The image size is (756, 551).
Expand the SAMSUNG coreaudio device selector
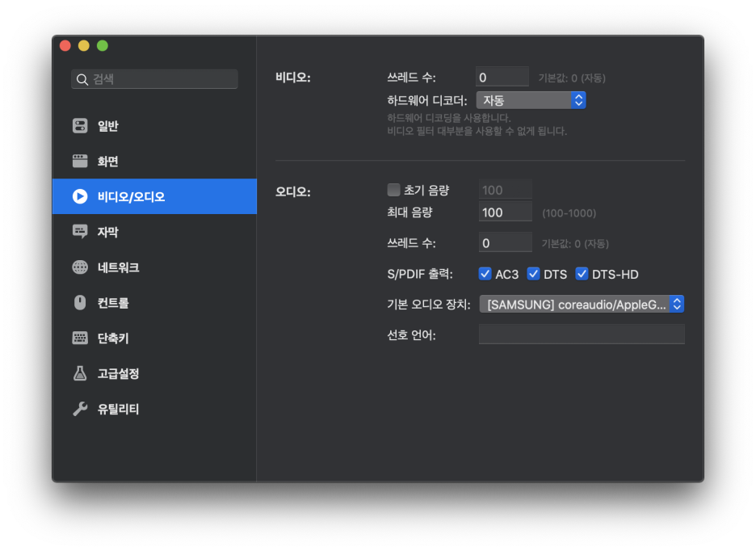pyautogui.click(x=581, y=305)
